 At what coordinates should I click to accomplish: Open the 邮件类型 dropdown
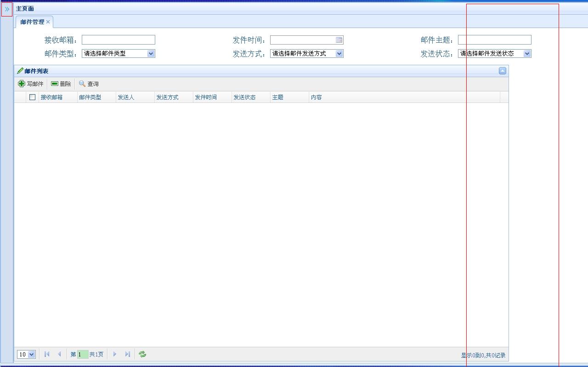pos(119,53)
